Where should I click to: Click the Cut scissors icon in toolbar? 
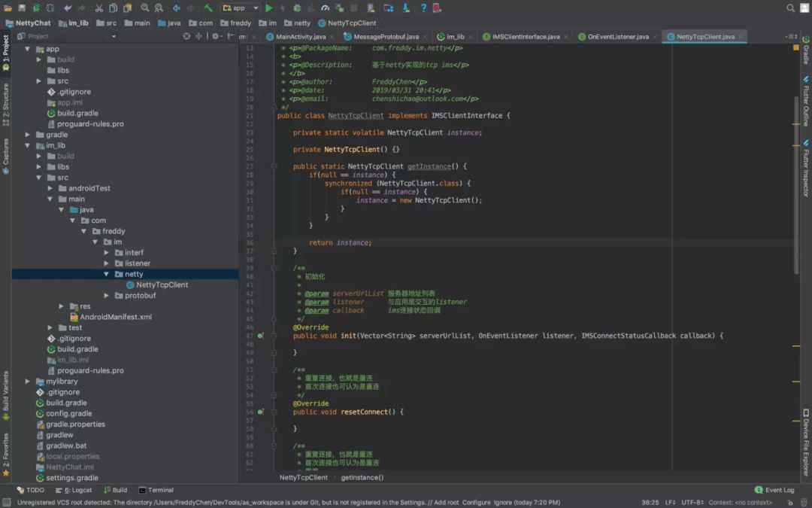[x=98, y=8]
